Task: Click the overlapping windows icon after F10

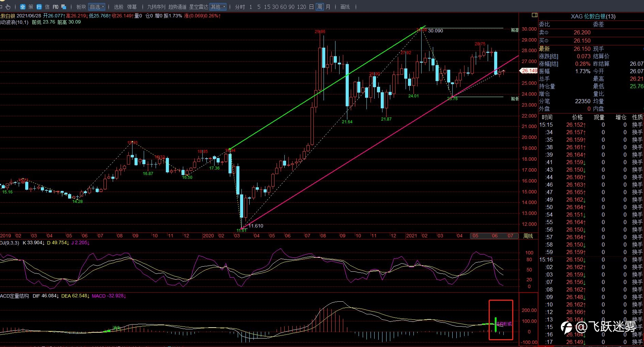Action: 64,7
